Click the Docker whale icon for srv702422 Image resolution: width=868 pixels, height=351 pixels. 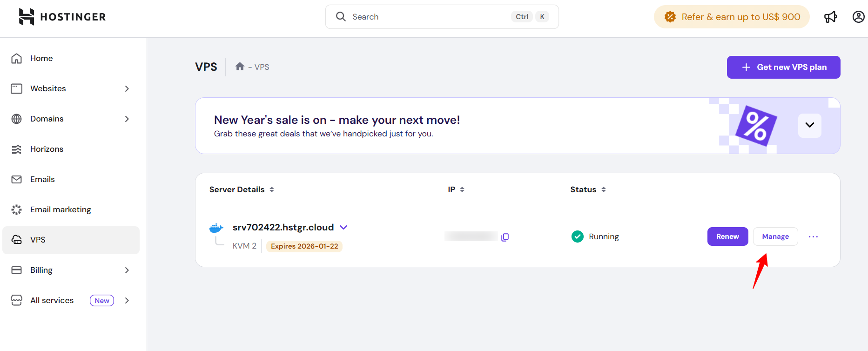tap(216, 228)
